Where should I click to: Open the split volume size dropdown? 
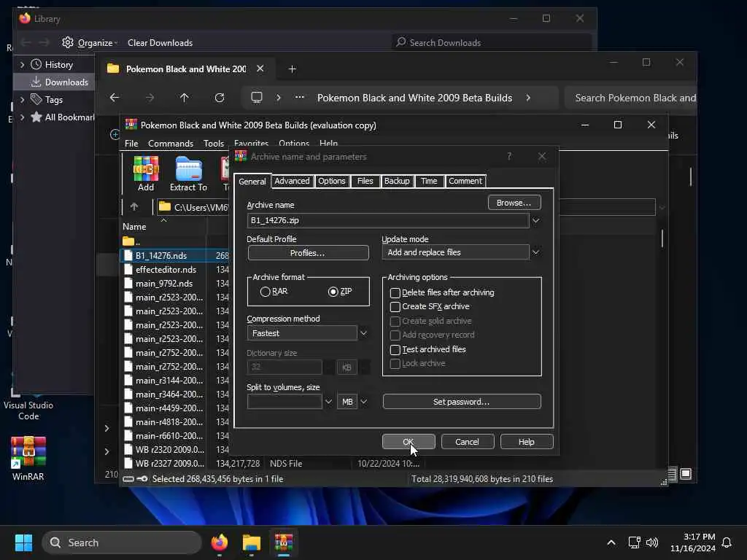coord(328,402)
